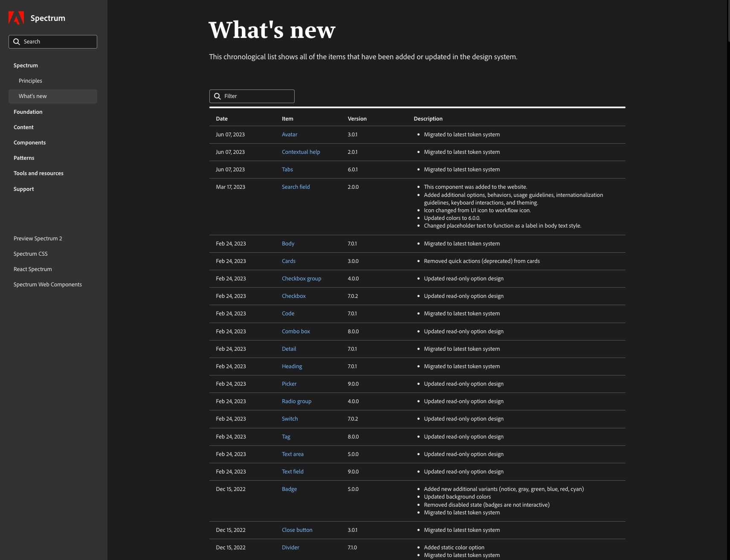Click the Adobe logo icon

pyautogui.click(x=16, y=18)
